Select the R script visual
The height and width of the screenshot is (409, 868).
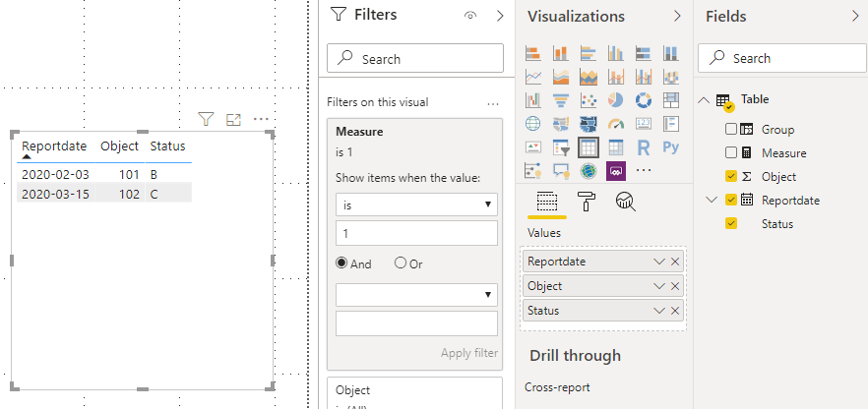[x=644, y=147]
